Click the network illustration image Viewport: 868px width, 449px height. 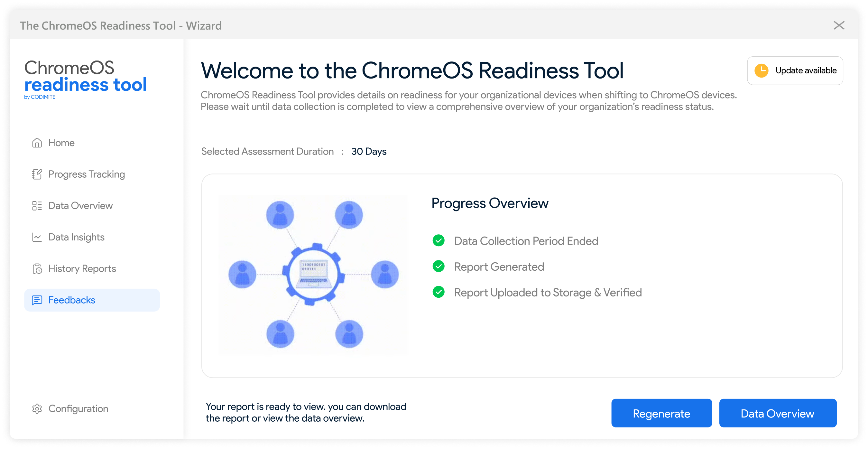pyautogui.click(x=313, y=274)
